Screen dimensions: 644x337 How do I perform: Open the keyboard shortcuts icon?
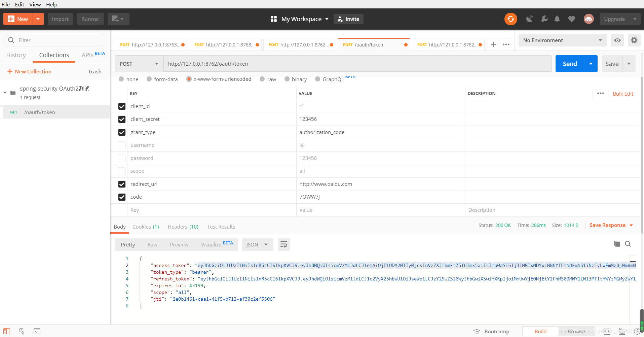[x=622, y=331]
